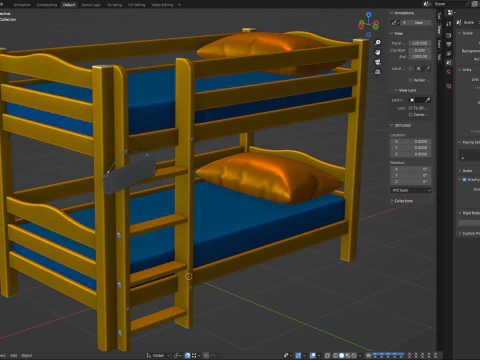The image size is (480, 360).
Task: Click the scene selector icon in top bar
Action: pyautogui.click(x=427, y=4)
